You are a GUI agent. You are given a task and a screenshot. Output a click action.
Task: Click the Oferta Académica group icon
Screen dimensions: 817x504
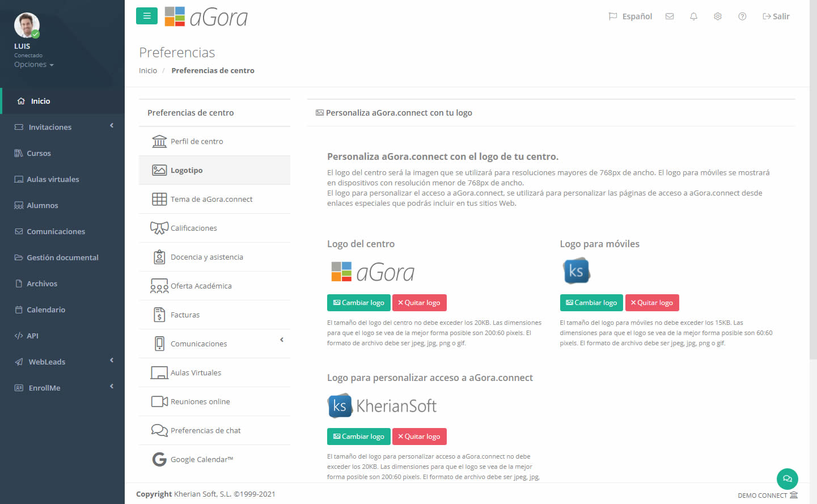[x=159, y=286]
